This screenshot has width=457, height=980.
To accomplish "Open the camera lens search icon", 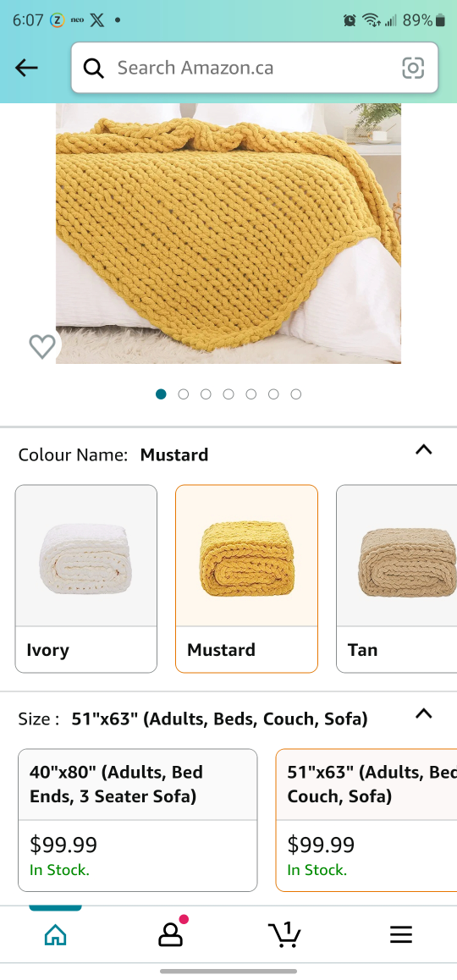I will click(413, 68).
